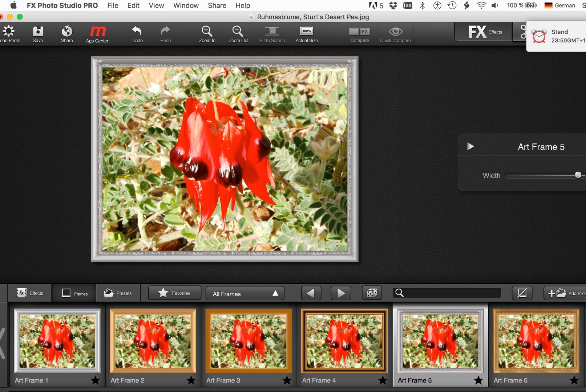Select Fit to Screen view
This screenshot has width=586, height=392.
click(x=272, y=34)
